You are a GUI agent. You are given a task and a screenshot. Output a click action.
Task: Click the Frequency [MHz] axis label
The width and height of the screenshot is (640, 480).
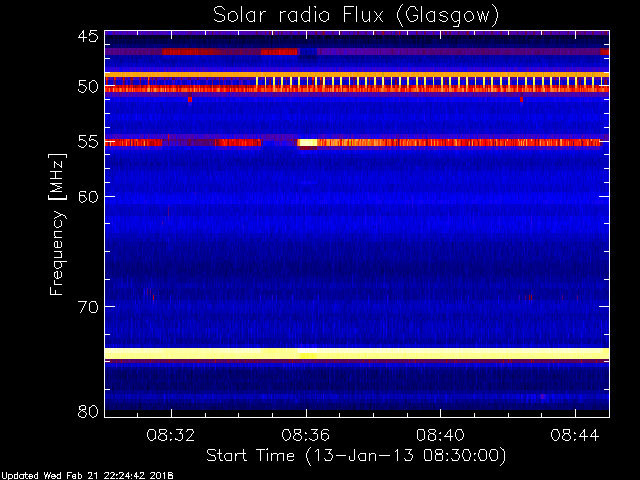(57, 224)
